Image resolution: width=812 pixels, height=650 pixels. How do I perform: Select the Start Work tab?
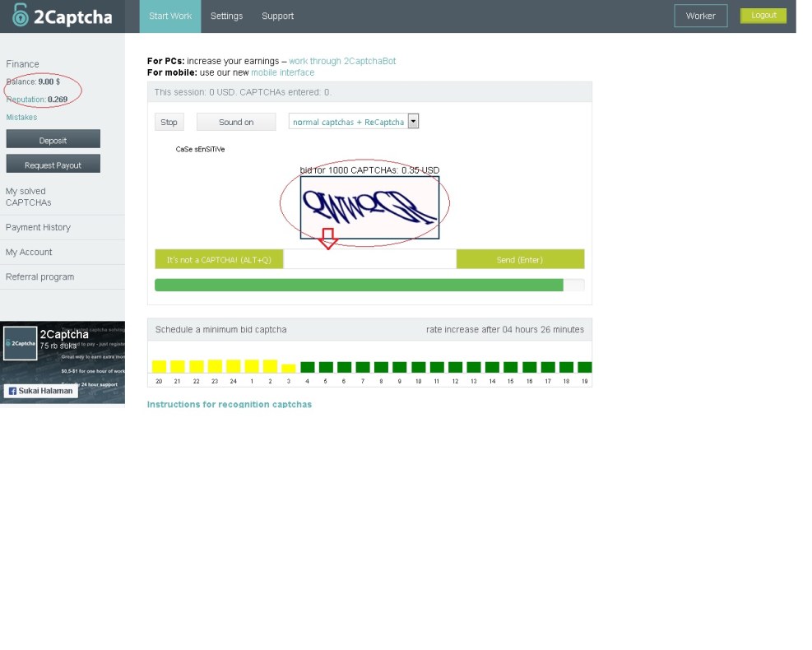pyautogui.click(x=169, y=16)
